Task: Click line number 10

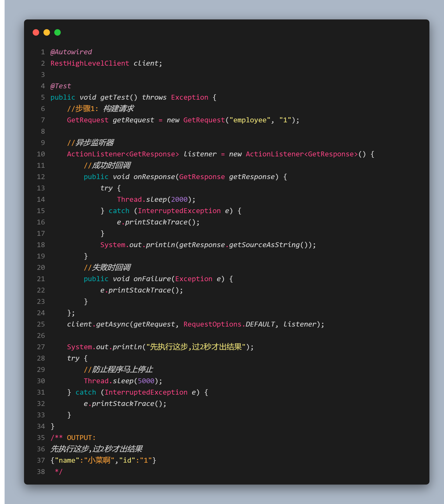Action: (x=41, y=154)
